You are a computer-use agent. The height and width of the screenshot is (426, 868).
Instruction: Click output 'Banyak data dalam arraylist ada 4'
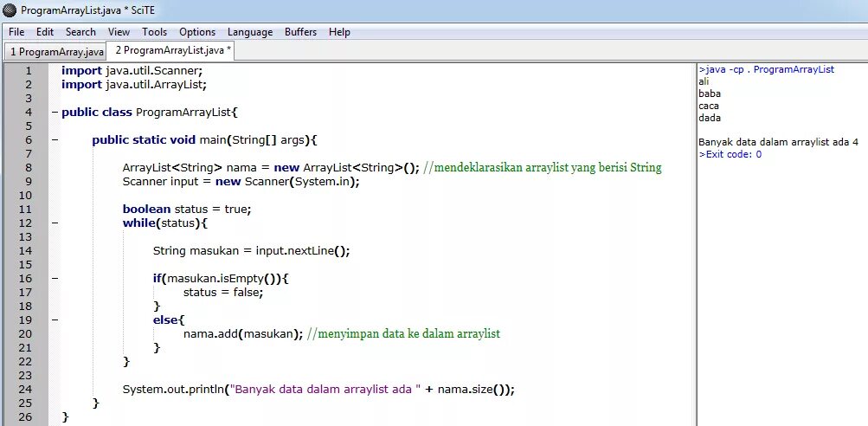778,142
